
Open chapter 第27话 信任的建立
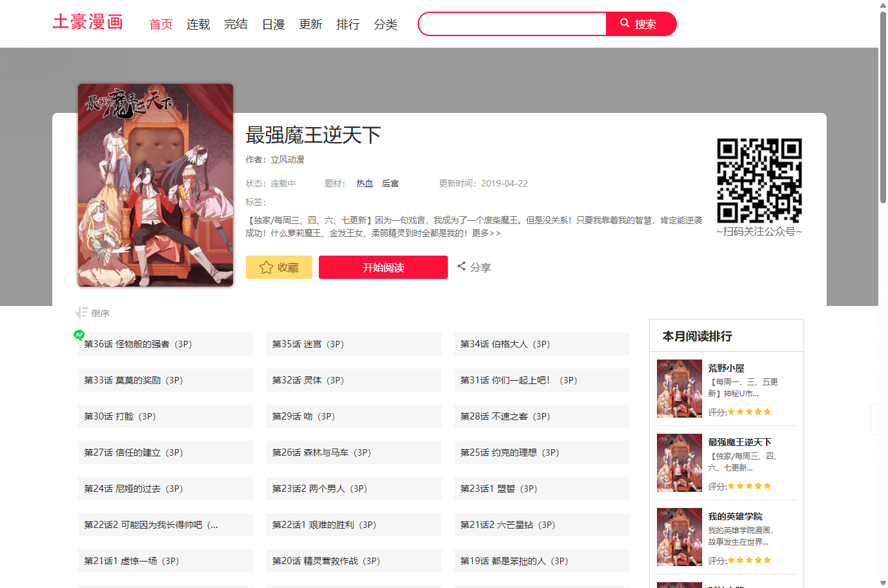(x=165, y=452)
